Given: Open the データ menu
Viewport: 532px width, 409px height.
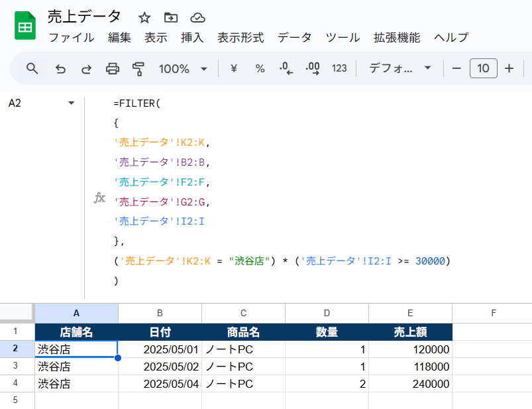Looking at the screenshot, I should coord(294,38).
